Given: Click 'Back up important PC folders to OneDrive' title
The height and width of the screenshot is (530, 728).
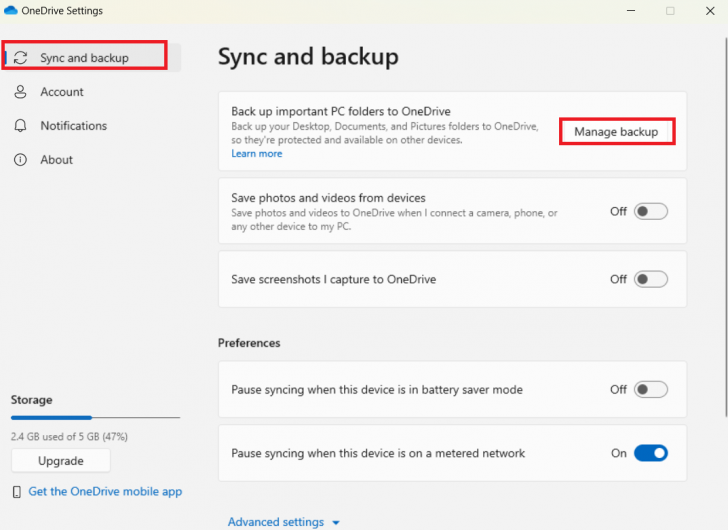Looking at the screenshot, I should [341, 111].
